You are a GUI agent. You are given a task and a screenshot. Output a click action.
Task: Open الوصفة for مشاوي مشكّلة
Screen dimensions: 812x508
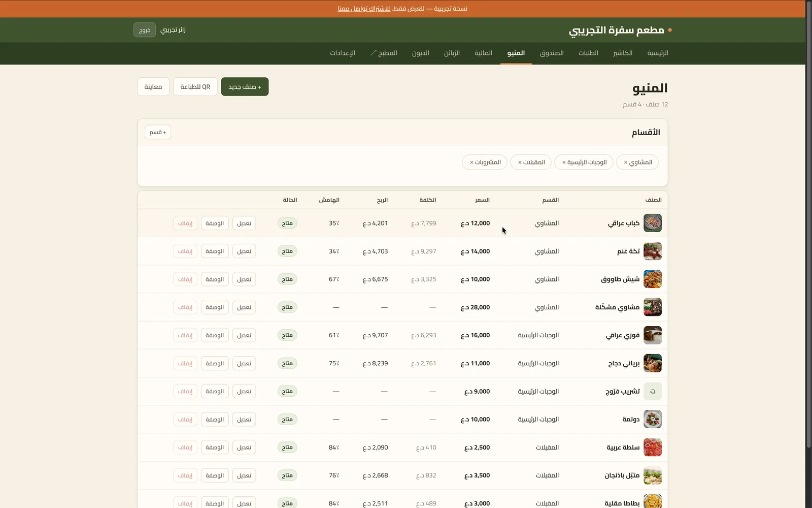(215, 307)
